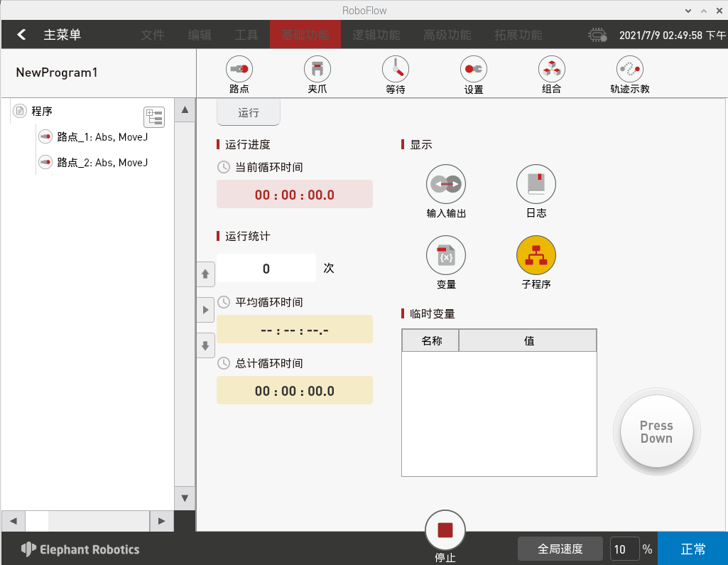The image size is (728, 565).
Task: Click the tree panel scroll down arrow
Action: tap(185, 498)
